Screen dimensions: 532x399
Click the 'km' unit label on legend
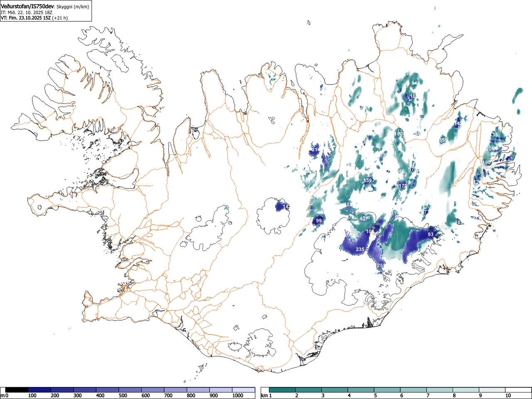pyautogui.click(x=264, y=396)
